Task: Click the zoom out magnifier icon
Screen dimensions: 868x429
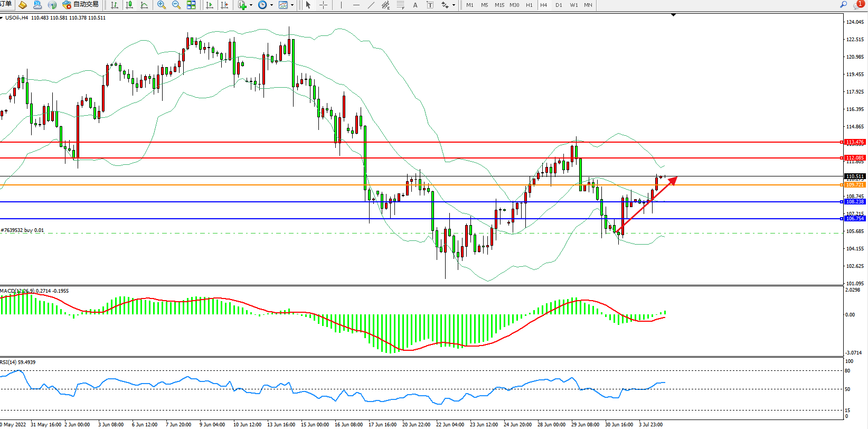Action: click(x=176, y=5)
